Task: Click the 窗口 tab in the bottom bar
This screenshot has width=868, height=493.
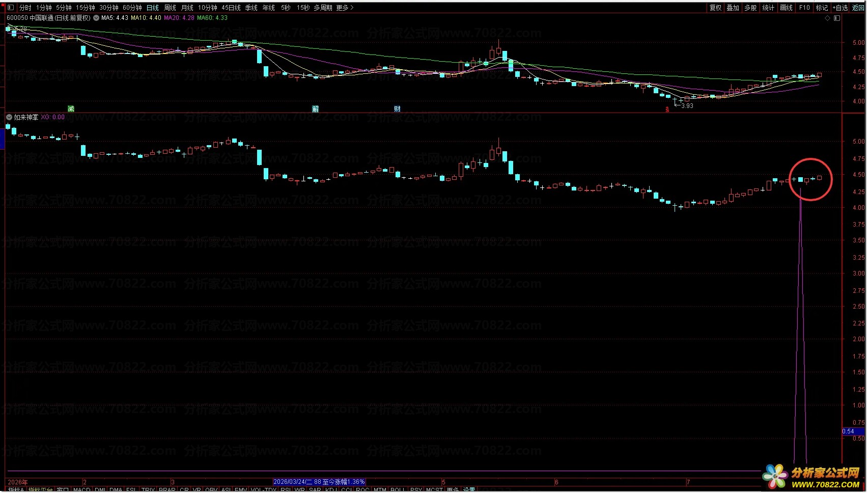Action: (x=63, y=490)
